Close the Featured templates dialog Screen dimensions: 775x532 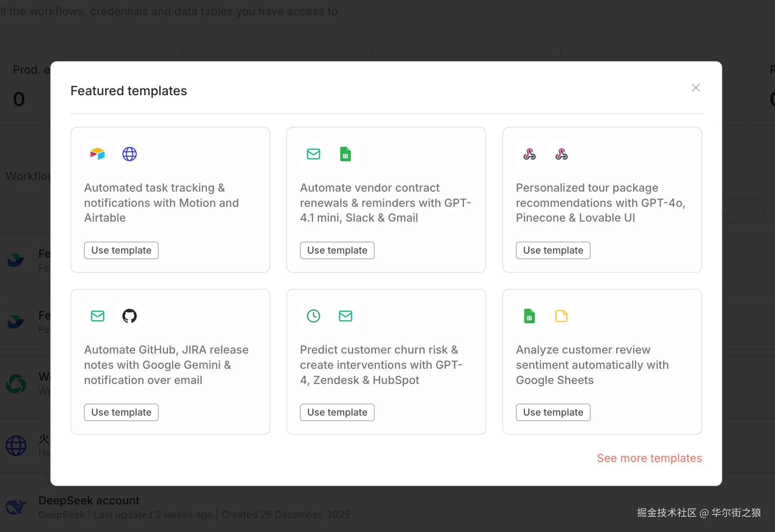click(696, 88)
